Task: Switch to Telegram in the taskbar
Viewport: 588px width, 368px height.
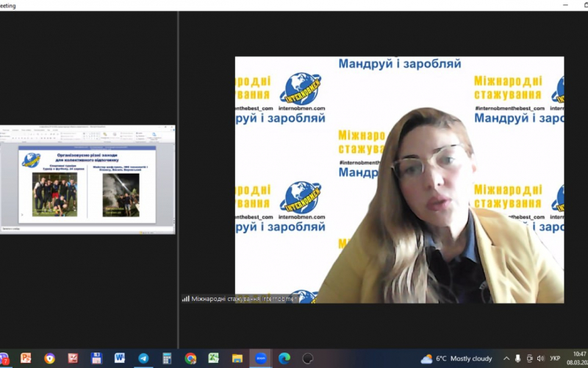Action: click(x=143, y=358)
